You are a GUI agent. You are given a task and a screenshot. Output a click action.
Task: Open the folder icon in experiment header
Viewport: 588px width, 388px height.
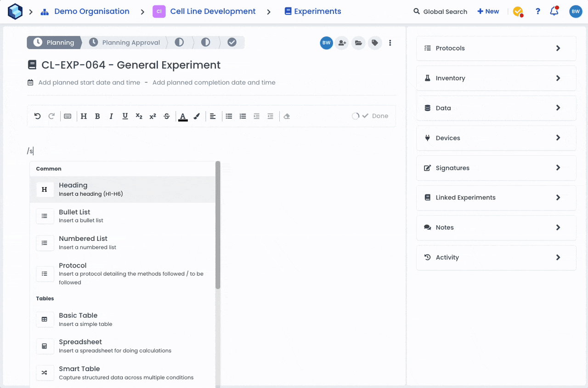coord(358,43)
